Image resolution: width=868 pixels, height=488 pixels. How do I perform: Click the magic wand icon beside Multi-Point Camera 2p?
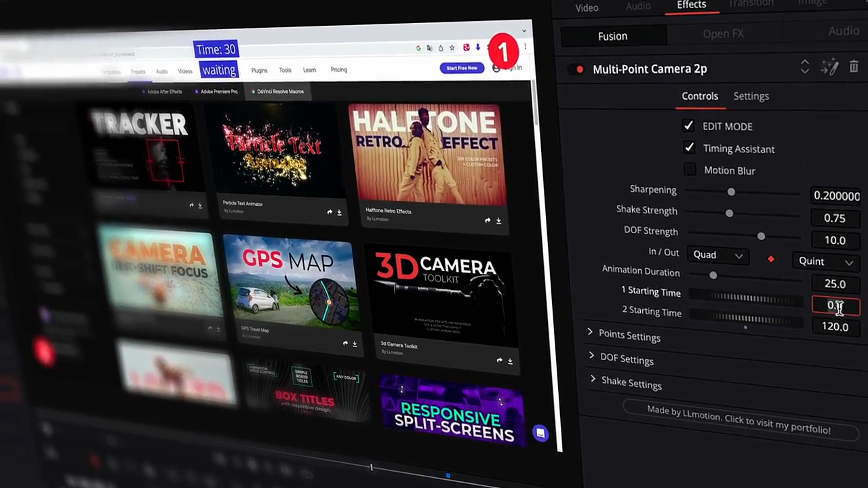[x=829, y=66]
